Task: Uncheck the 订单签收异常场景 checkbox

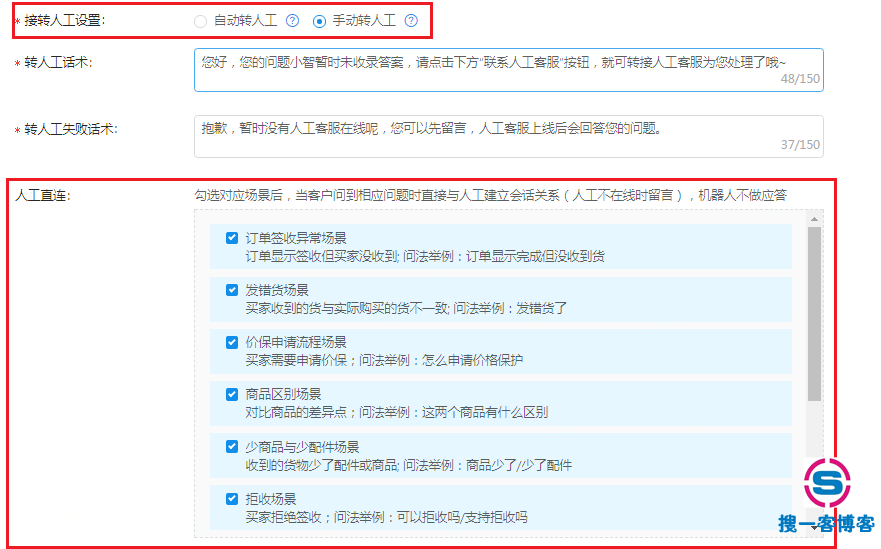Action: pyautogui.click(x=232, y=238)
